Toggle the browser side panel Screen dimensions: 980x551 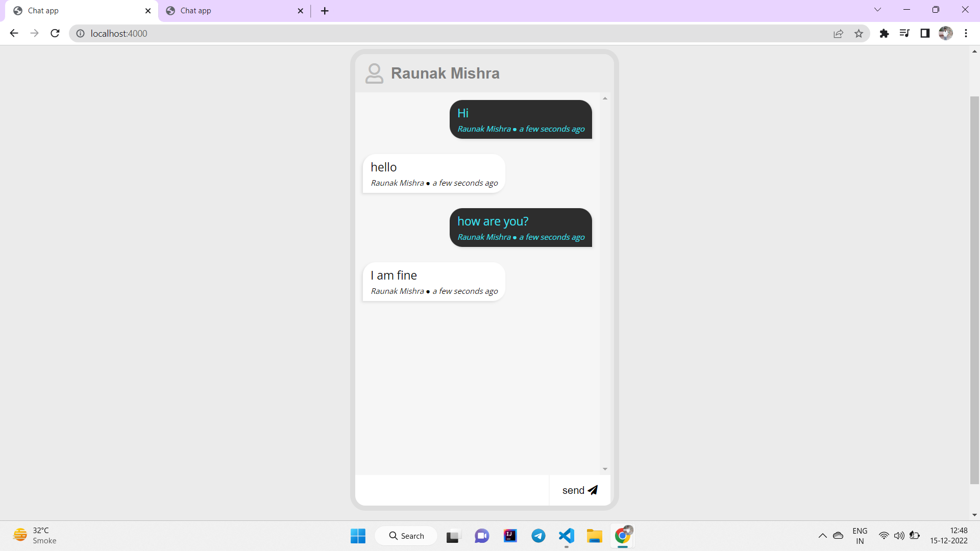pyautogui.click(x=925, y=33)
